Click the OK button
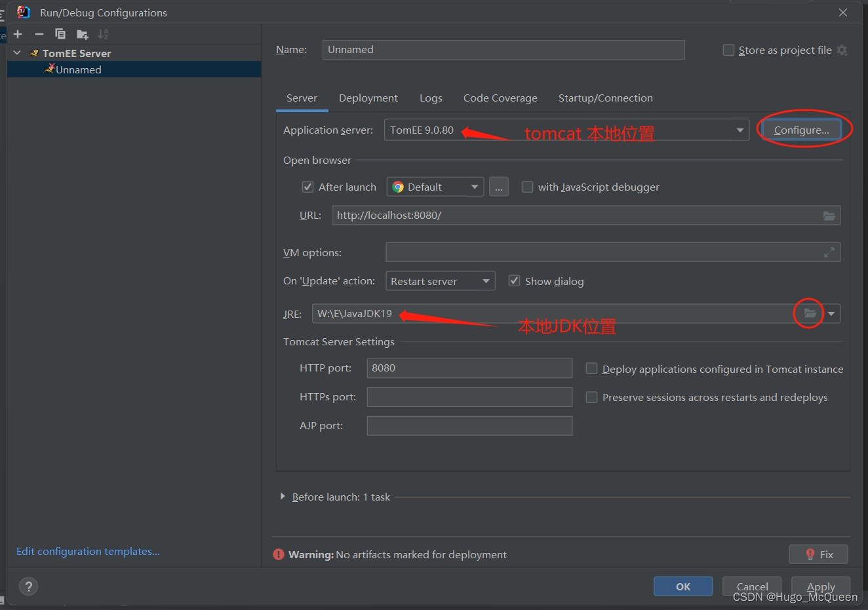The width and height of the screenshot is (868, 610). 683,586
